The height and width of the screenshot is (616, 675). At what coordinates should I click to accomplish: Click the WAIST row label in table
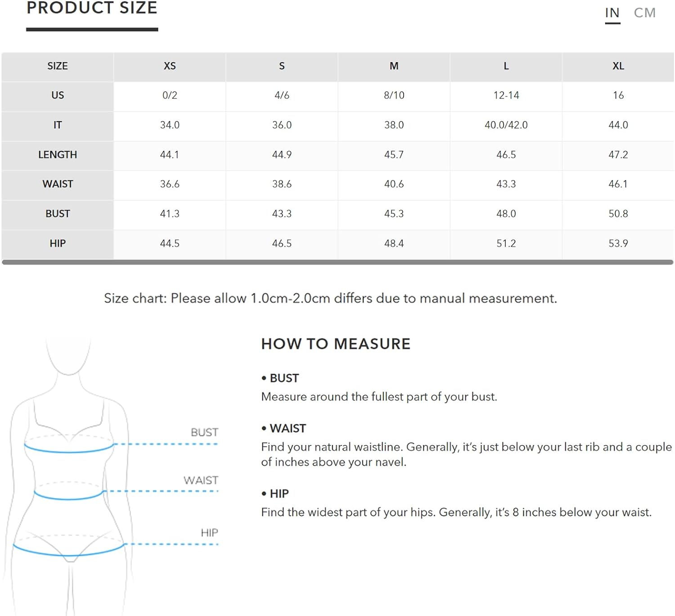point(58,184)
